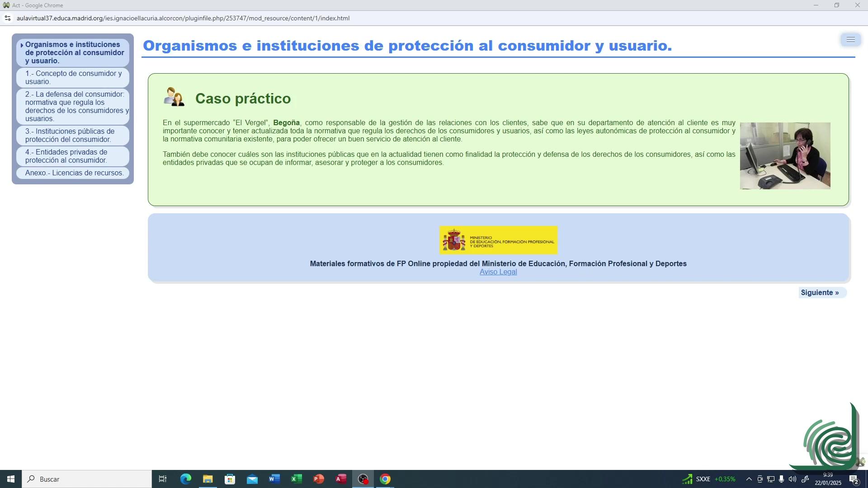Open Microsoft Edge from taskbar
The image size is (868, 488).
click(186, 479)
